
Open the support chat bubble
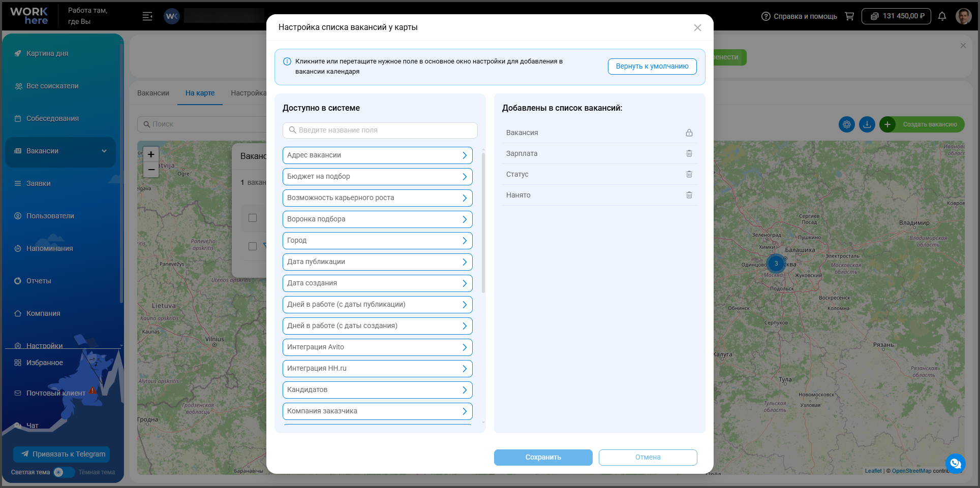(956, 463)
